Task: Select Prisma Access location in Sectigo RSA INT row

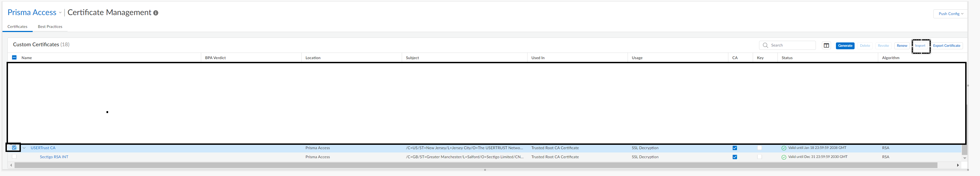Action: [x=318, y=157]
